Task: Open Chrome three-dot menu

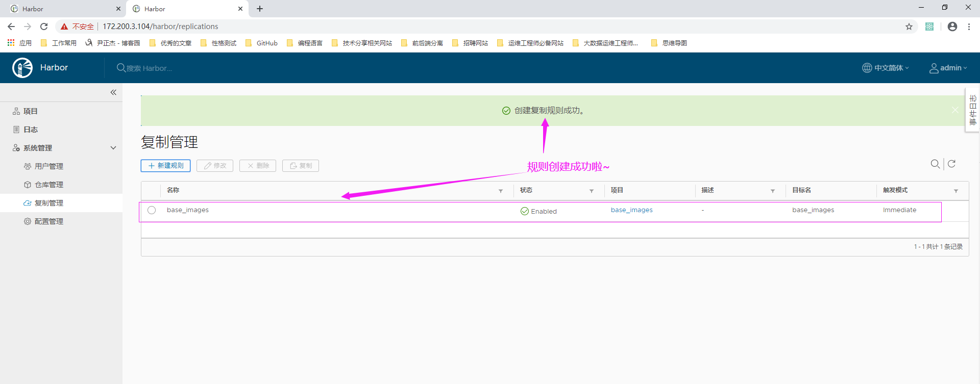Action: (969, 27)
